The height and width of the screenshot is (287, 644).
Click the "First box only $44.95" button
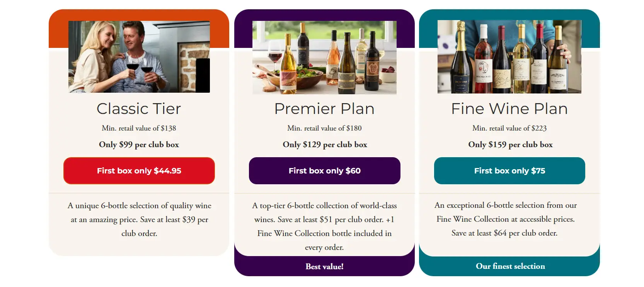click(x=139, y=171)
